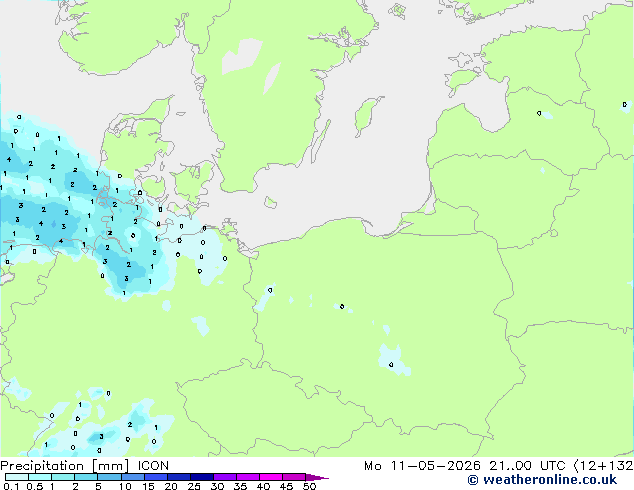The width and height of the screenshot is (634, 490).
Task: Select the 5–10 mm legend swatch
Action: coord(109,477)
